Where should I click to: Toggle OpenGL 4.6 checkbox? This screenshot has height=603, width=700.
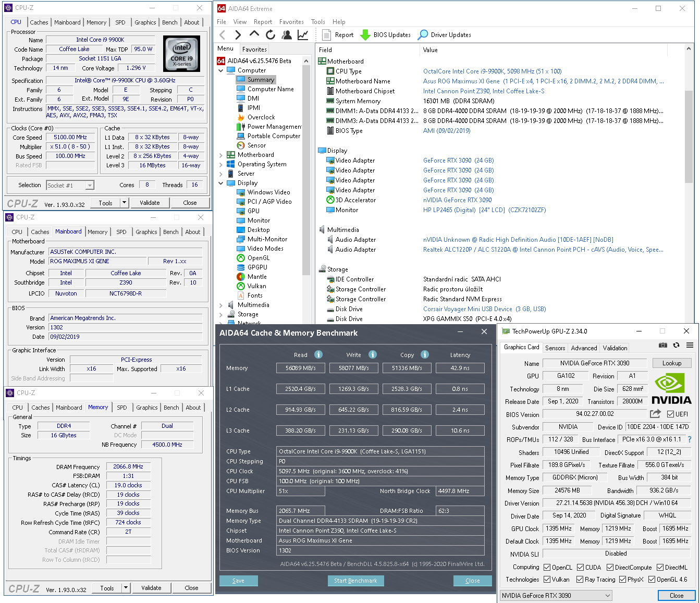(652, 580)
